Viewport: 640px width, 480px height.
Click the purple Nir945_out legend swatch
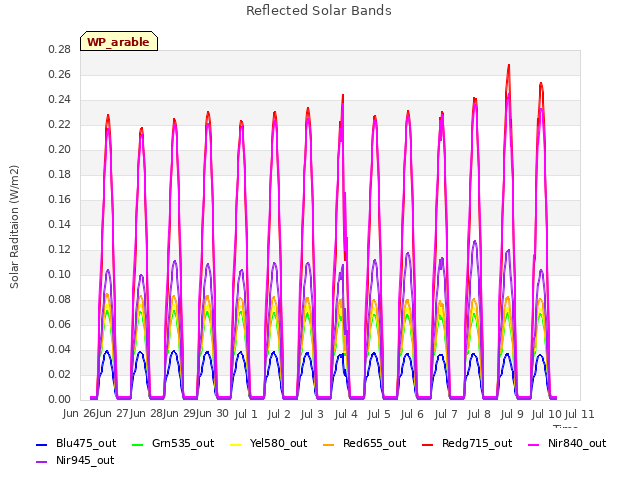(x=41, y=462)
